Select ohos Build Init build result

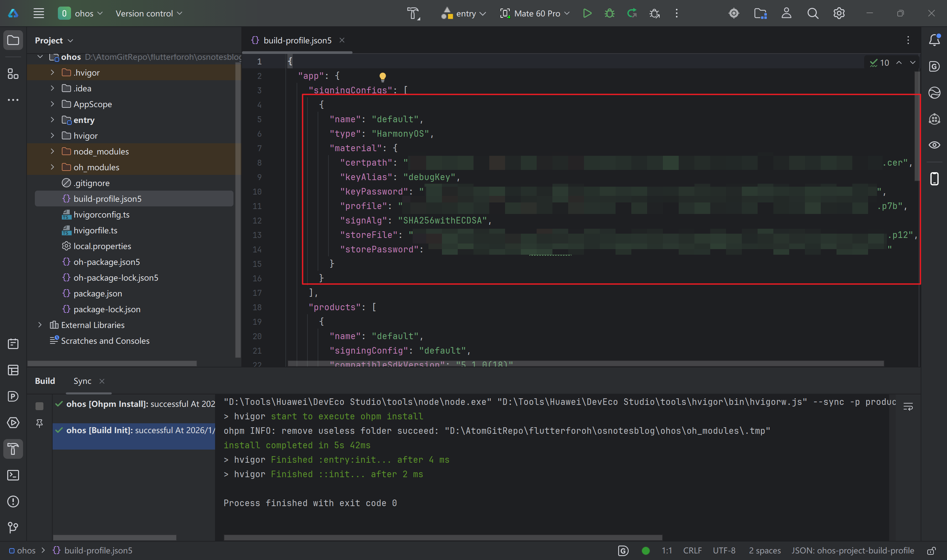pyautogui.click(x=134, y=436)
